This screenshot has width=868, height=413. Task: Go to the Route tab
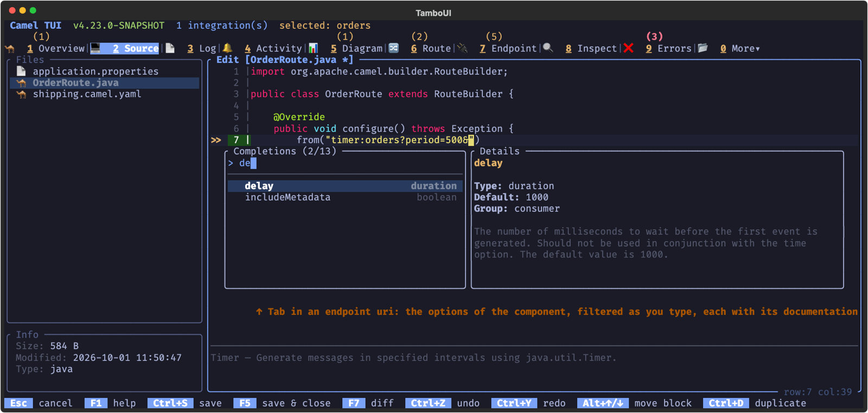pos(431,48)
